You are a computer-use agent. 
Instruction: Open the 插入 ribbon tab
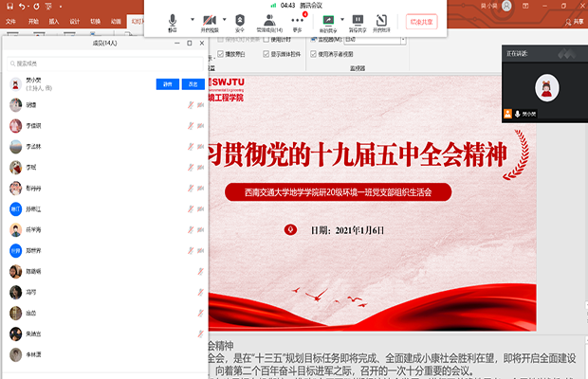53,20
